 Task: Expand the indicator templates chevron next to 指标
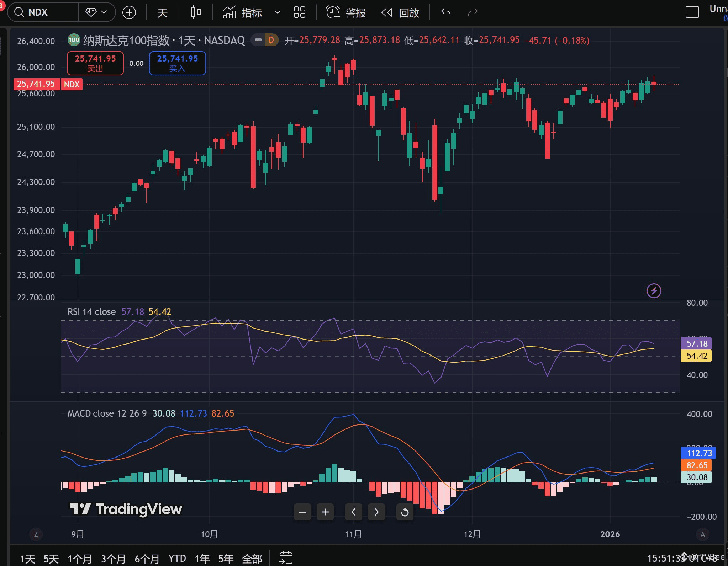(x=277, y=12)
